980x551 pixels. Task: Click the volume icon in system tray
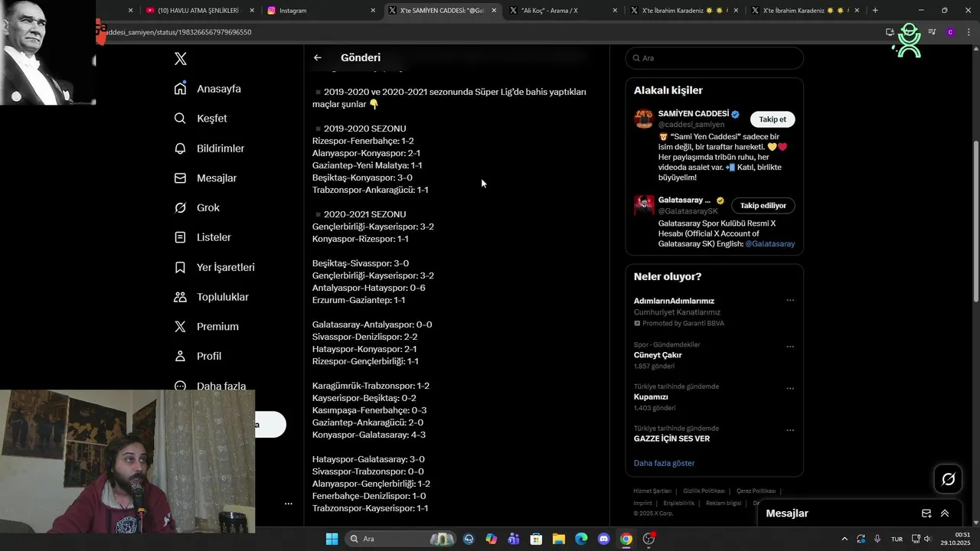928,539
